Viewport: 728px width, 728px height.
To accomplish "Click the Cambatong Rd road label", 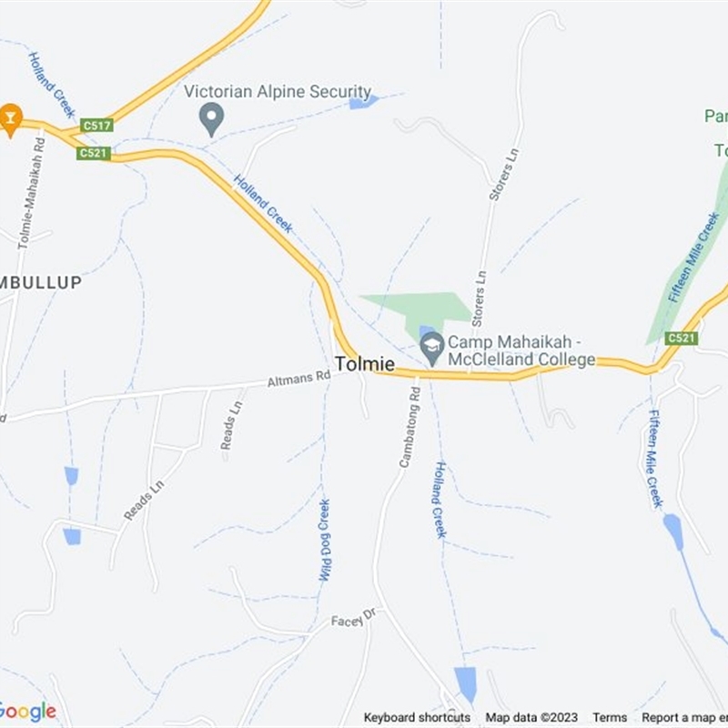I will tap(410, 427).
